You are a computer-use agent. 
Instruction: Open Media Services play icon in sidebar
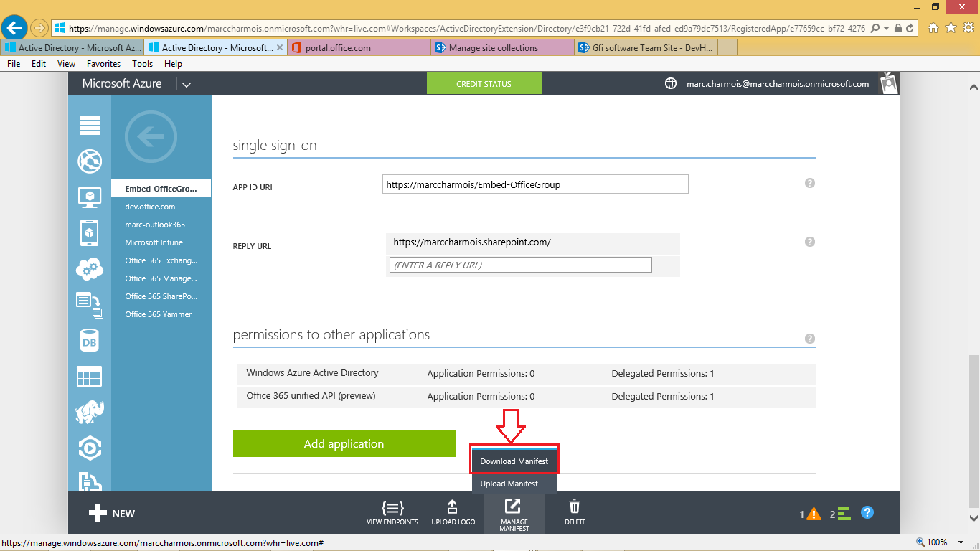[90, 448]
